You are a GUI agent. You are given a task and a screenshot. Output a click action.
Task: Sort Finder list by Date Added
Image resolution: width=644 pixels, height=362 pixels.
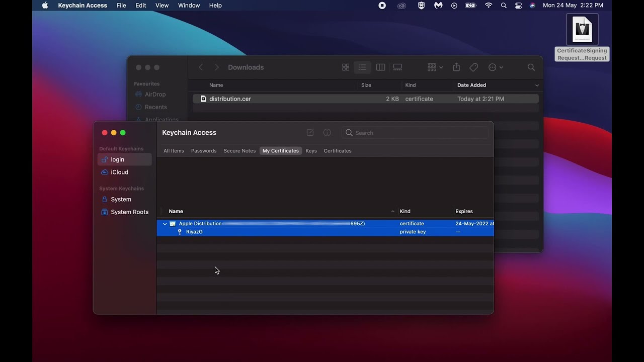click(x=471, y=85)
